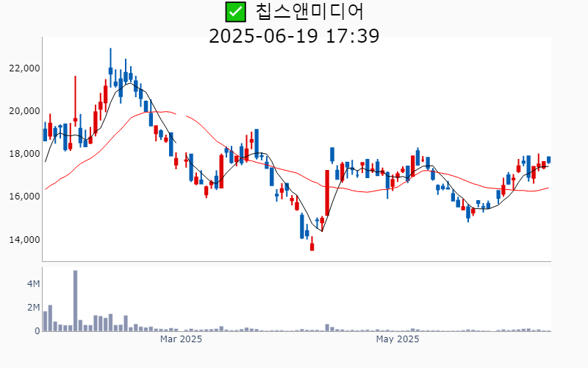Click the 2M volume axis label
This screenshot has width=588, height=368.
[x=33, y=308]
